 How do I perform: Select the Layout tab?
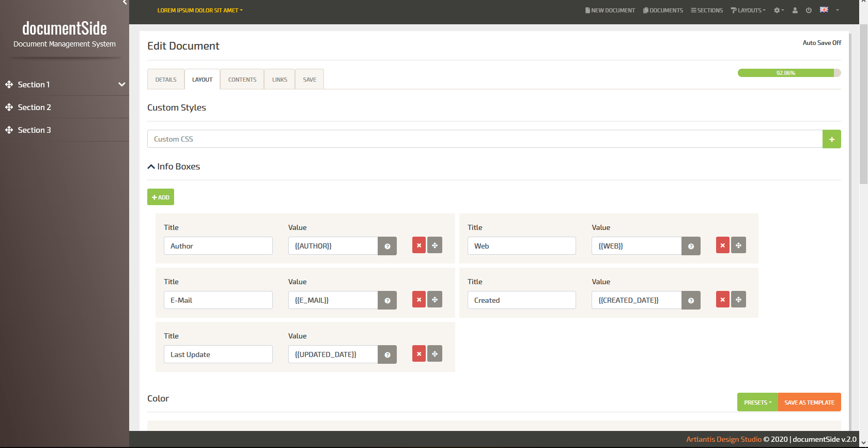[202, 79]
